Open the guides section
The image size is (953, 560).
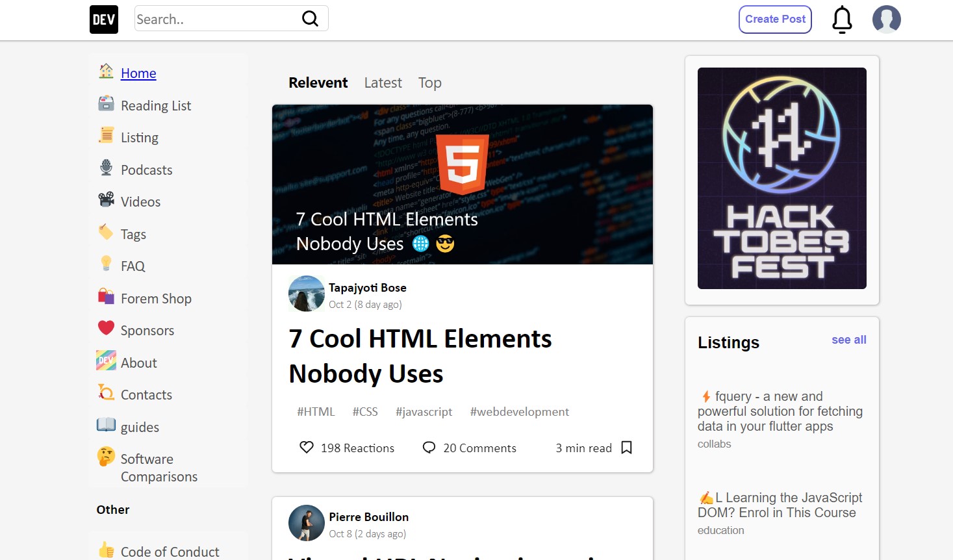coord(140,427)
